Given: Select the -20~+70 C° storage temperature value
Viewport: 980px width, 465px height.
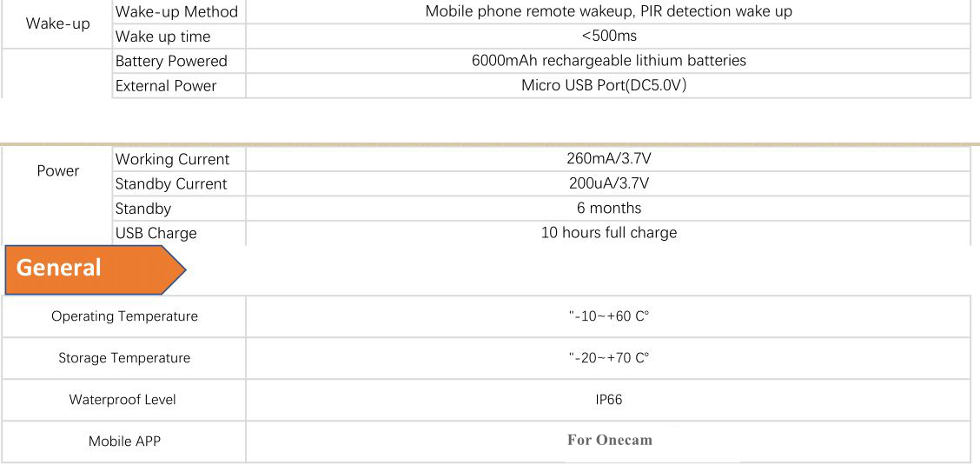Looking at the screenshot, I should point(609,358).
